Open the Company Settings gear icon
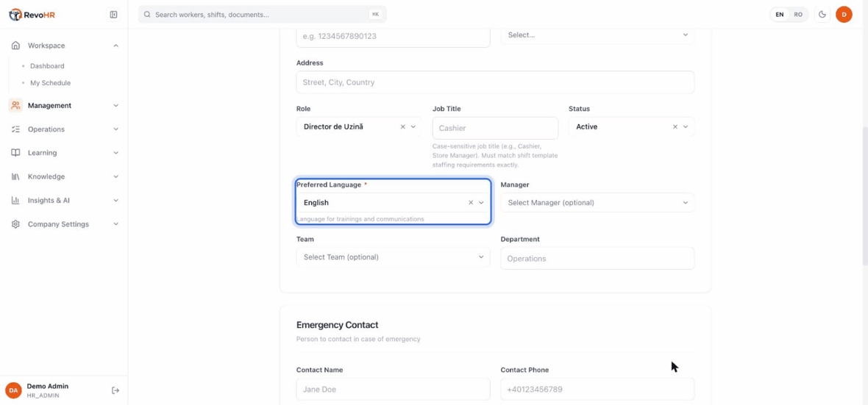 coord(15,224)
